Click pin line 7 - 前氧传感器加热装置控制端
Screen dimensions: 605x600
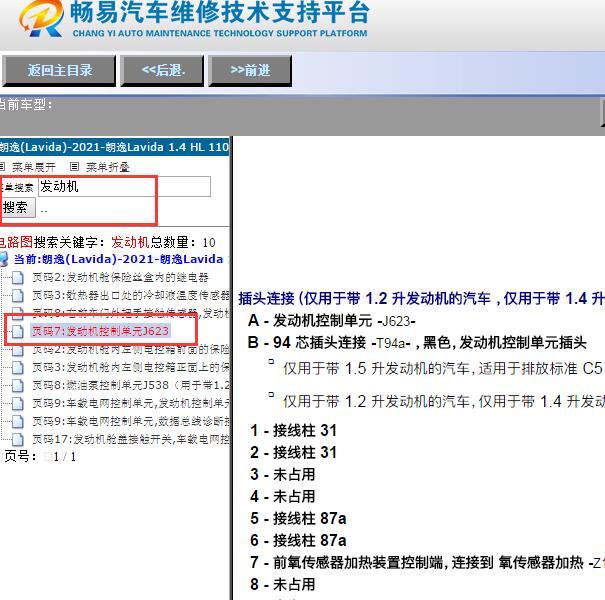click(x=427, y=563)
